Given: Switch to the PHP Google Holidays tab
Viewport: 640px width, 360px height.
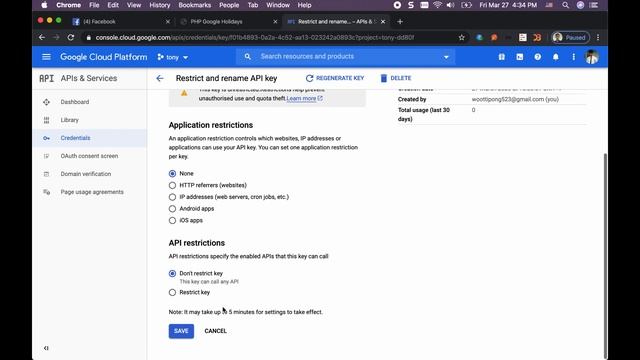Looking at the screenshot, I should click(228, 22).
